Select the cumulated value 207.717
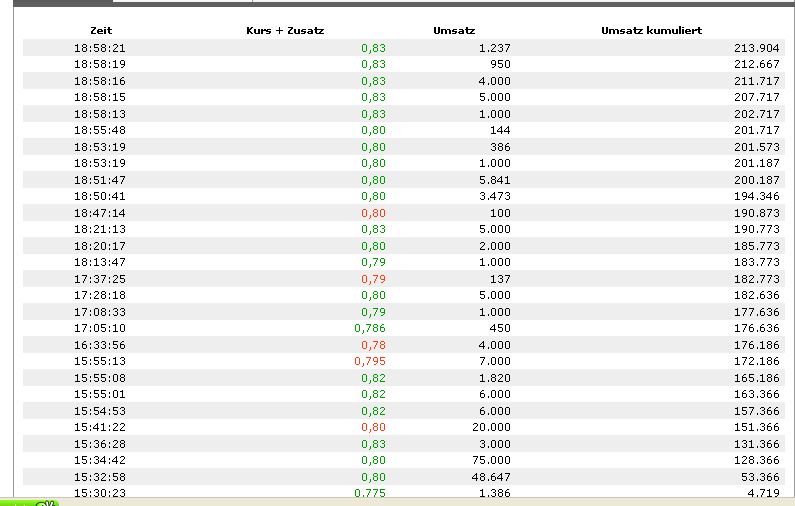This screenshot has width=795, height=506. pos(756,97)
